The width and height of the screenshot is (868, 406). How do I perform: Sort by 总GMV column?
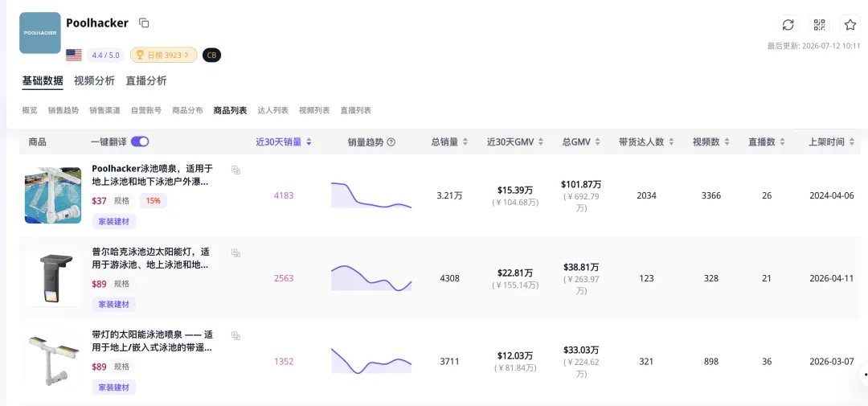[x=581, y=141]
